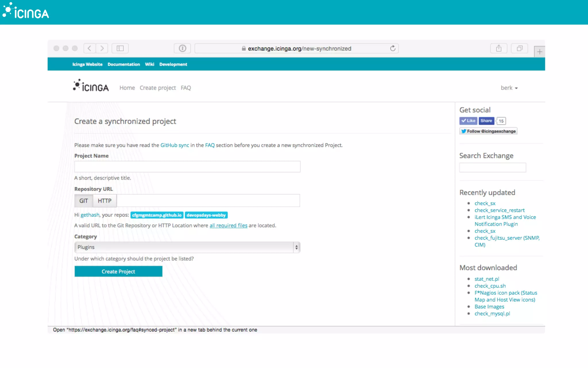Click the Project Name input field
588x368 pixels.
(x=187, y=167)
